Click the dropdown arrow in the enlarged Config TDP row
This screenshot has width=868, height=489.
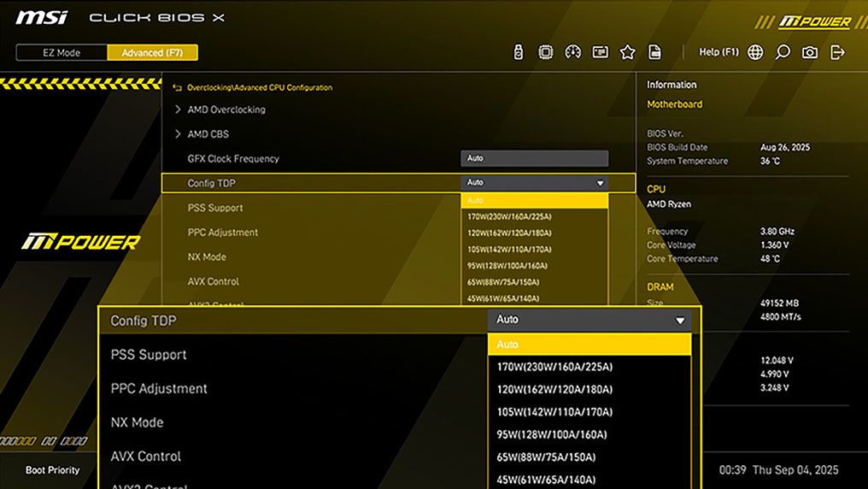pos(680,320)
